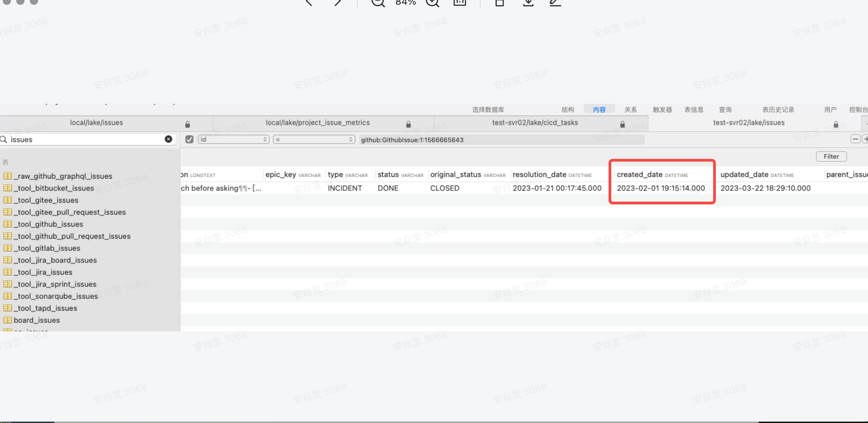Clear the issues search field

[168, 139]
